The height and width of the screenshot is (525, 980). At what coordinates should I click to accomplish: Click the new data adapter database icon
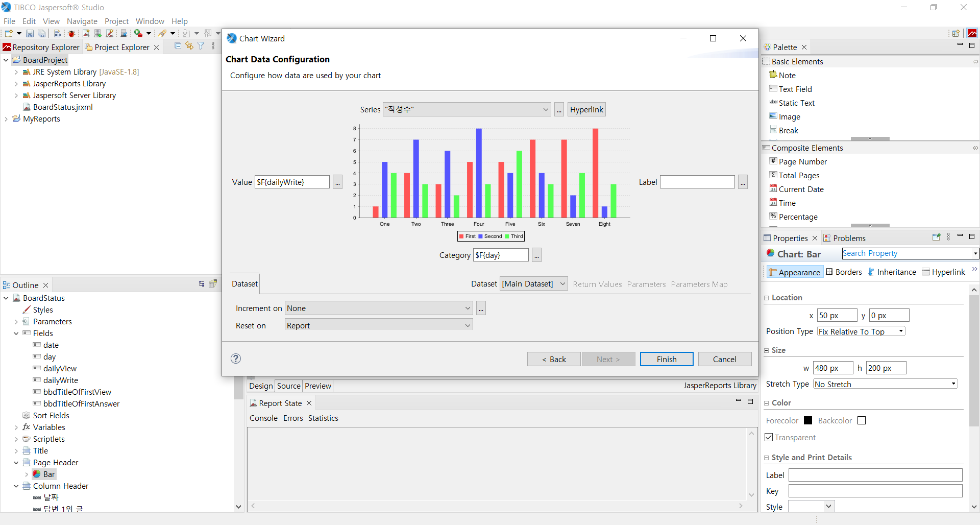click(x=98, y=34)
